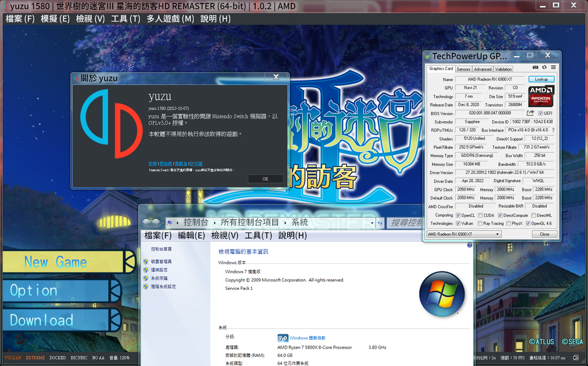Open the GPU-Z hamburger menu icon
This screenshot has width=588, height=366.
pos(553,67)
